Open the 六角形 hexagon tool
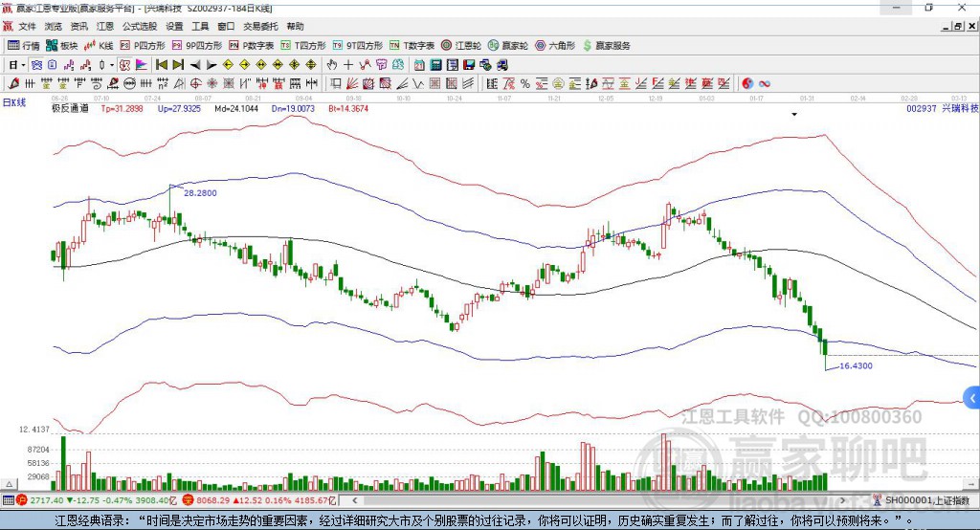 [555, 46]
